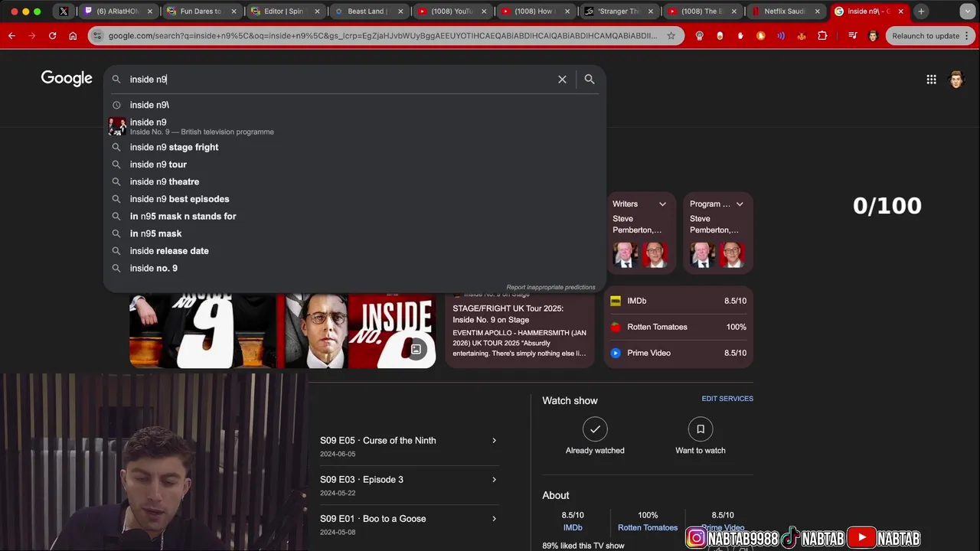
Task: Open the Prime Video 8.5/10 rating row
Action: tap(678, 353)
